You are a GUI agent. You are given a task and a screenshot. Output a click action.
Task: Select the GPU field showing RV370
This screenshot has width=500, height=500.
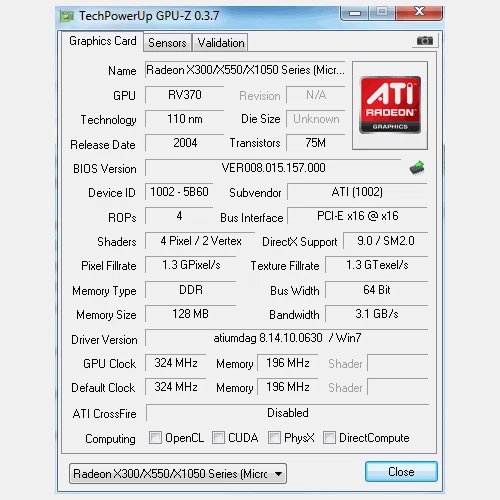(x=185, y=95)
